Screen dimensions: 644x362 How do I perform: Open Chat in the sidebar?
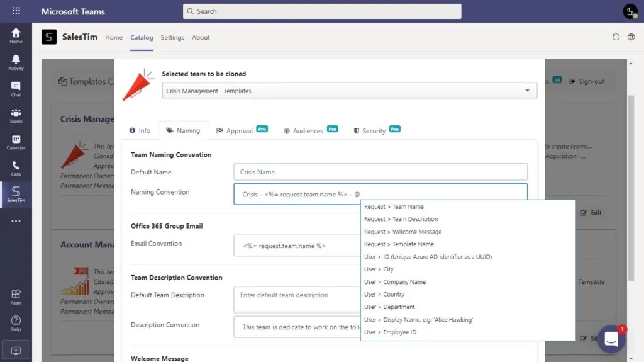click(x=16, y=89)
